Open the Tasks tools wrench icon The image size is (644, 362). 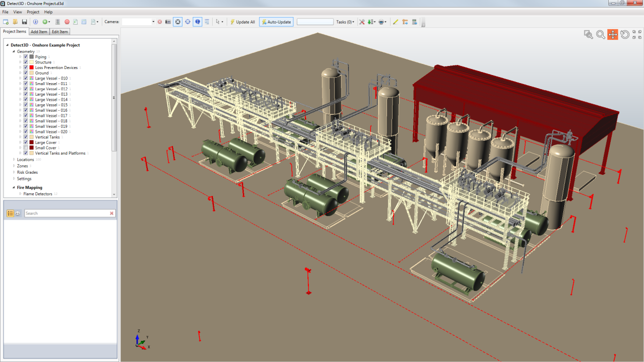tap(362, 22)
